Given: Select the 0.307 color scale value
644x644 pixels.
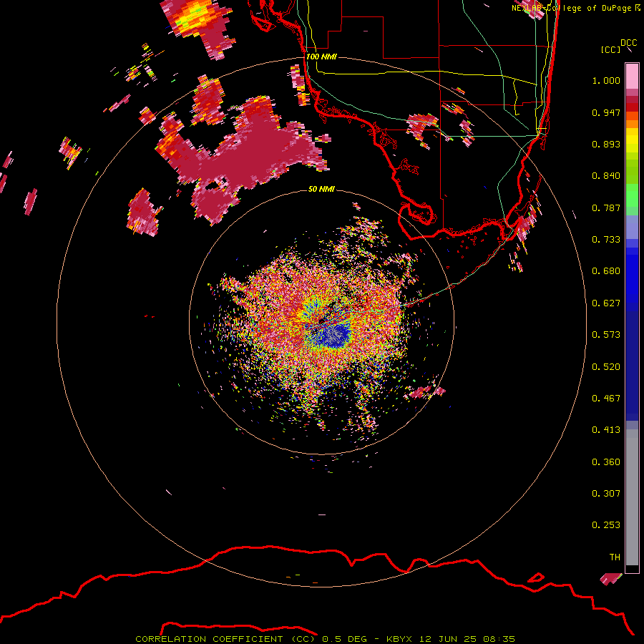Looking at the screenshot, I should (606, 494).
